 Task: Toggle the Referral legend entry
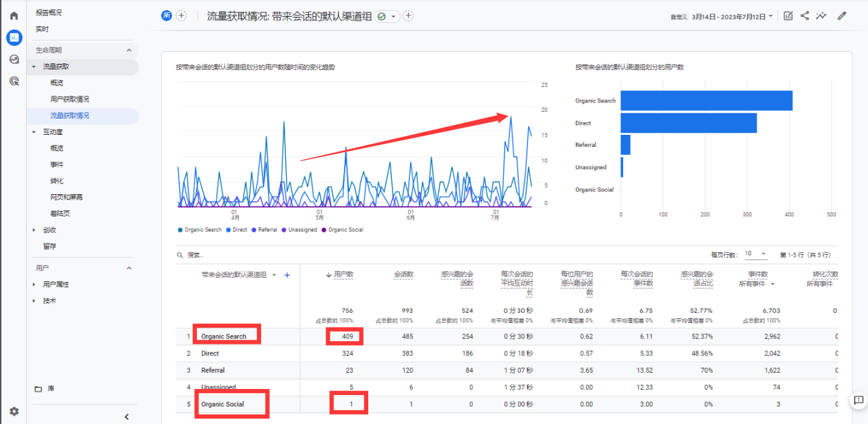click(264, 230)
